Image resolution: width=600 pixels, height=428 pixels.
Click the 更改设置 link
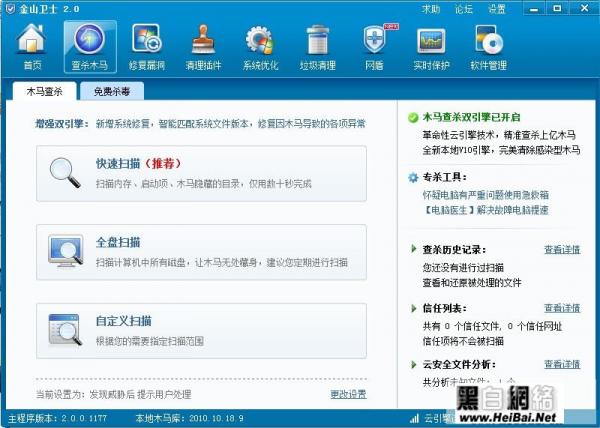[x=348, y=394]
